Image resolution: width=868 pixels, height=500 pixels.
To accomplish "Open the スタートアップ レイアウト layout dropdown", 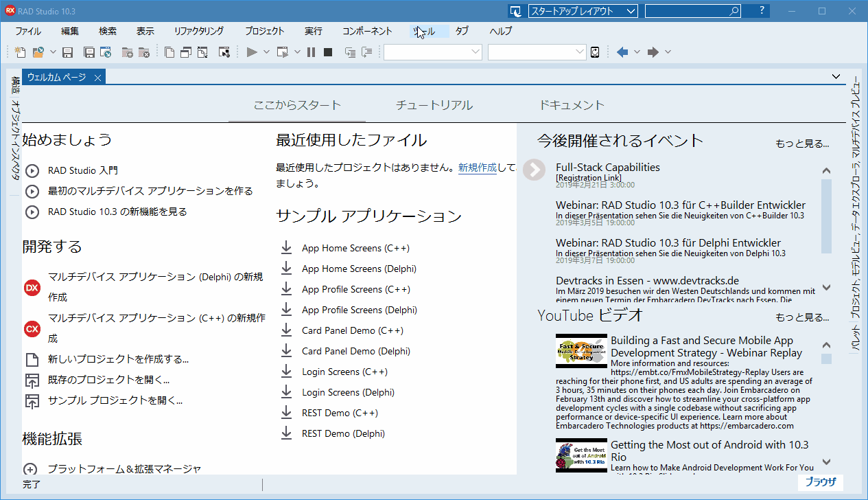I will (583, 11).
